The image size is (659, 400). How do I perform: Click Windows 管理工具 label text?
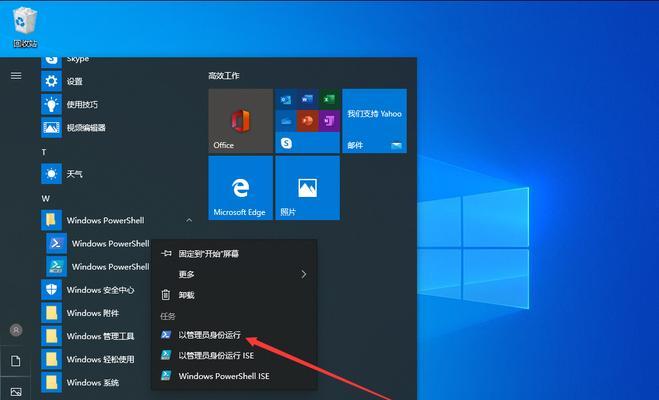[100, 336]
